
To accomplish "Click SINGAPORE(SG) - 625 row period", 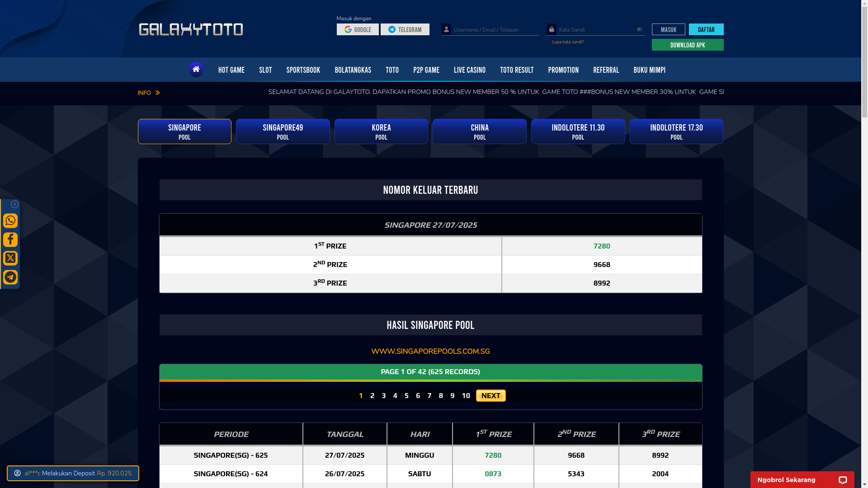I will (x=231, y=455).
